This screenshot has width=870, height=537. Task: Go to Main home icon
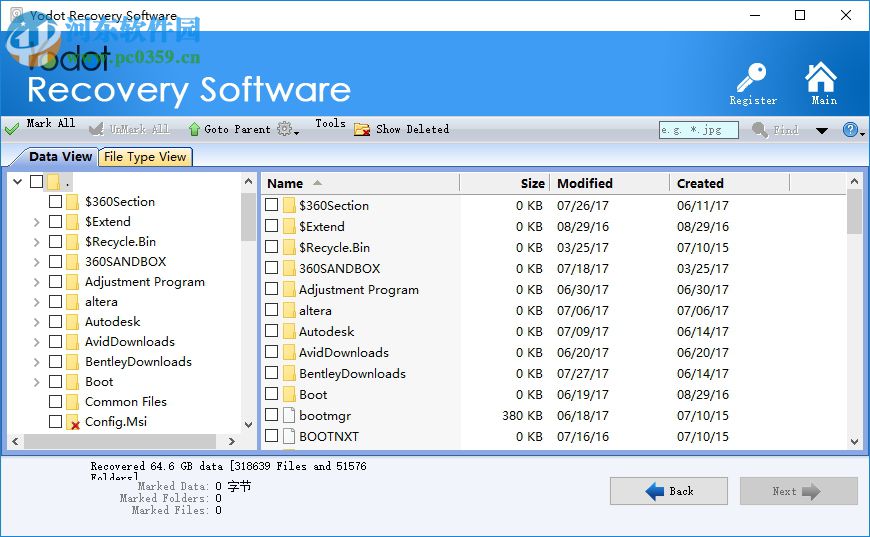[821, 77]
